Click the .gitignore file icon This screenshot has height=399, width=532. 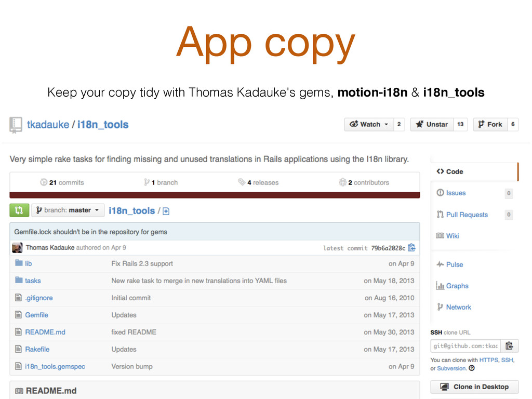18,298
